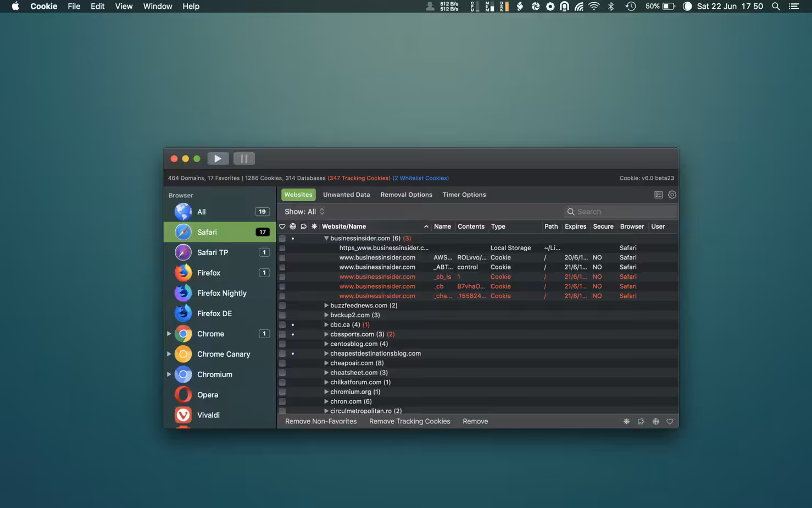Screen dimensions: 812x508
Task: Choose Firefox Nightly browser
Action: (x=220, y=293)
